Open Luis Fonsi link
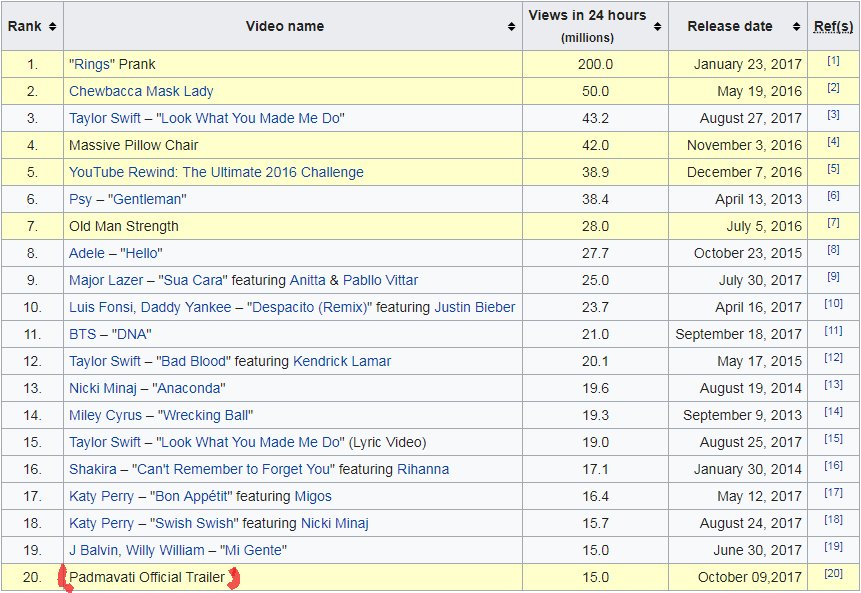The image size is (861, 593). click(x=102, y=307)
